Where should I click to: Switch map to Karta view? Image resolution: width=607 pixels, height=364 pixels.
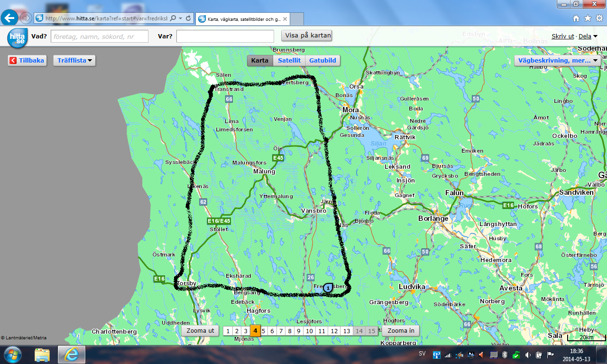pyautogui.click(x=260, y=60)
